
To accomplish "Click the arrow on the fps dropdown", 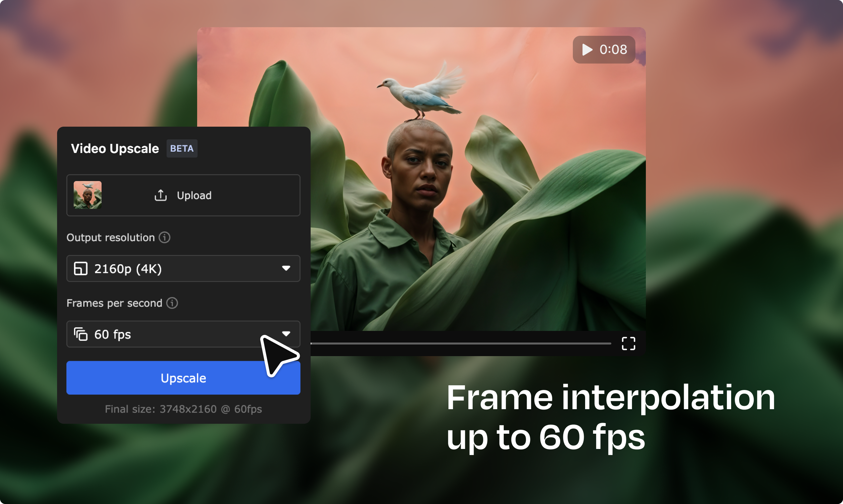I will [286, 334].
